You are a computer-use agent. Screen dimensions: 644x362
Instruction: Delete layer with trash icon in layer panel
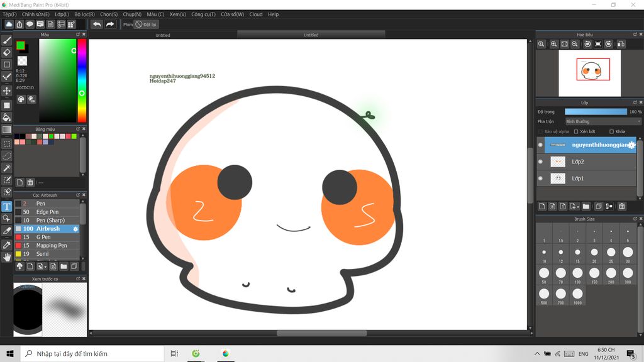pyautogui.click(x=622, y=206)
